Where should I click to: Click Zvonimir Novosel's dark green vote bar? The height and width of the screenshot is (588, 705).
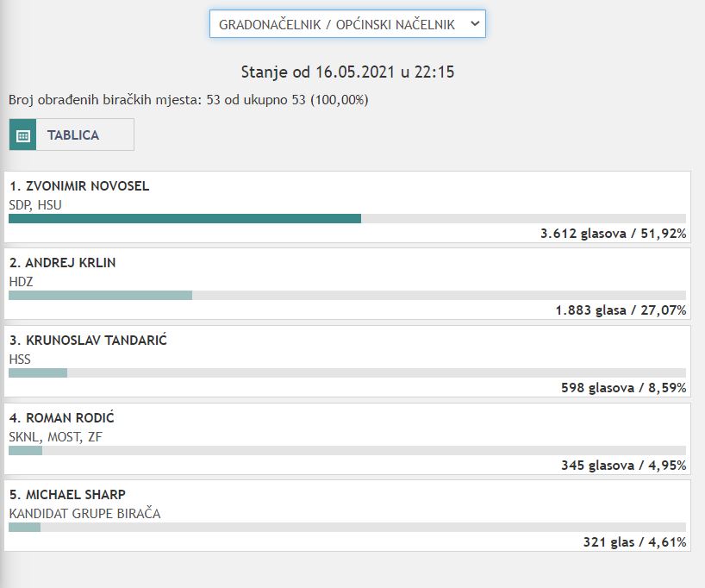click(x=184, y=218)
